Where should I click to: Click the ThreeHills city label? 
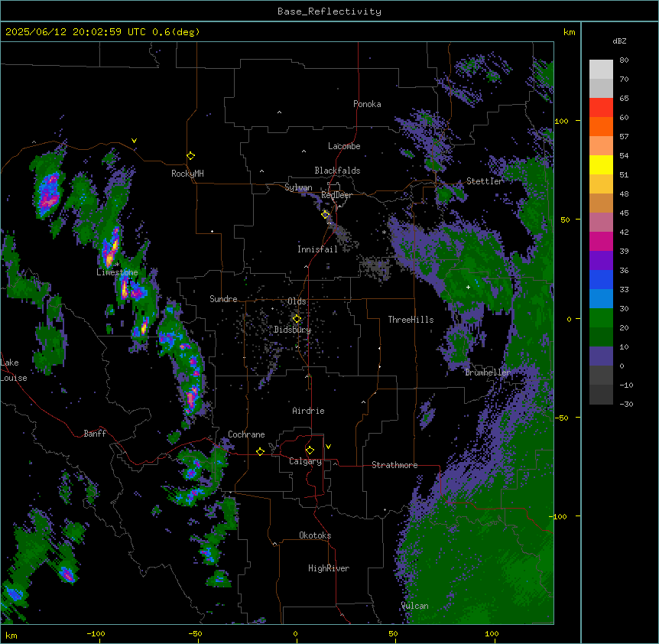click(x=411, y=320)
